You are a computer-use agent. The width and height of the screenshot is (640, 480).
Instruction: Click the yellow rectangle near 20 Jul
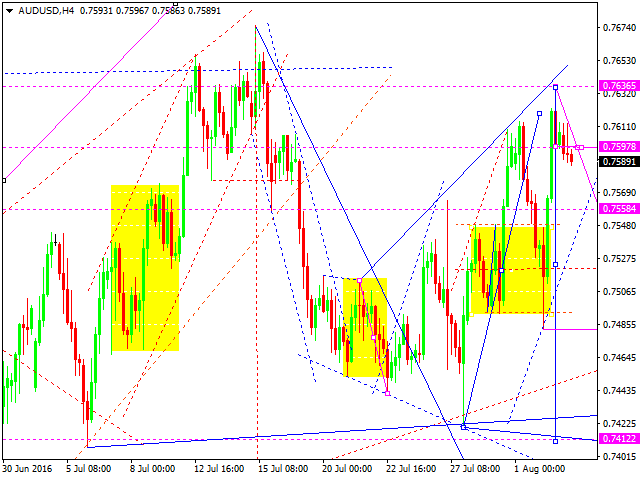(x=365, y=327)
